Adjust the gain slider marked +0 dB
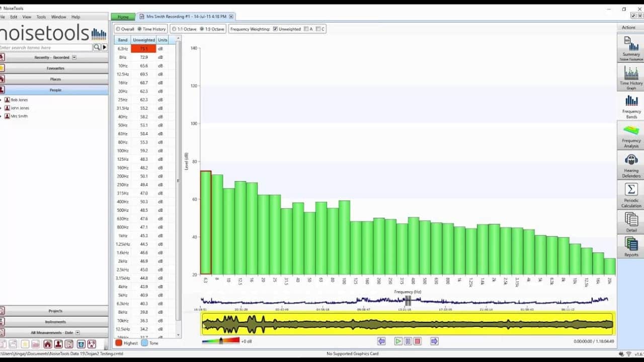This screenshot has height=362, width=644. click(x=221, y=341)
